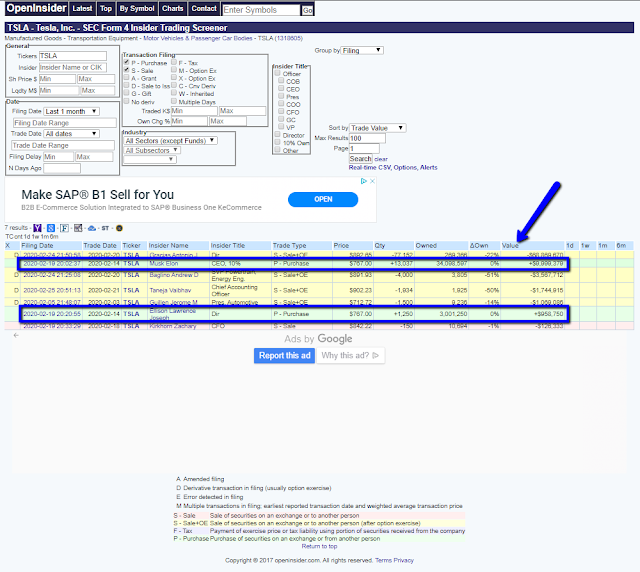Check the Director insider title checkbox
The width and height of the screenshot is (640, 572).
point(278,134)
